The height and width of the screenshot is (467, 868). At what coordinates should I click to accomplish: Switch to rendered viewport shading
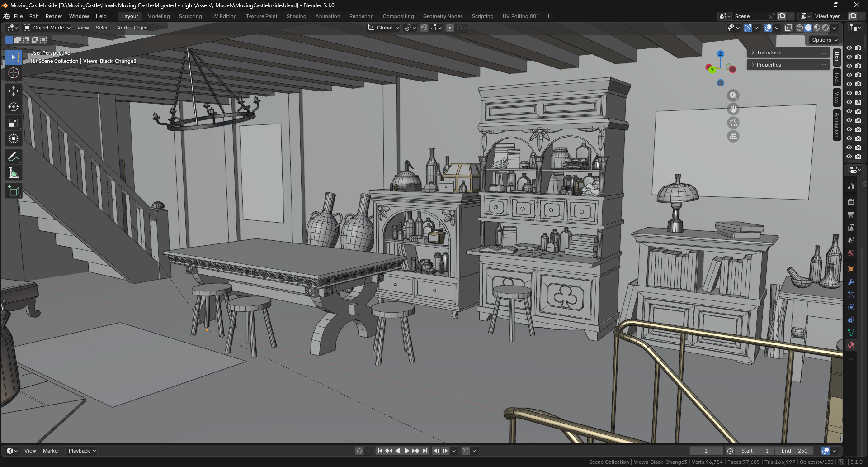pyautogui.click(x=826, y=28)
